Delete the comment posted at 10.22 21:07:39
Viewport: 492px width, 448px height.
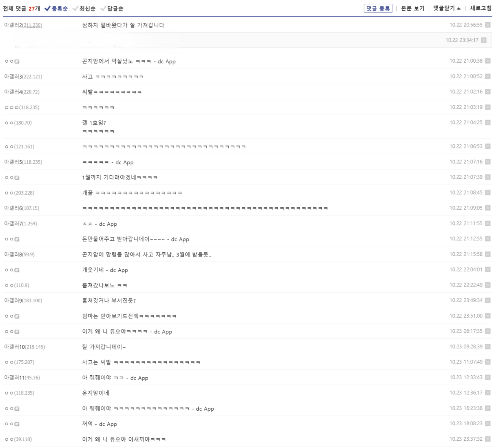coord(487,177)
